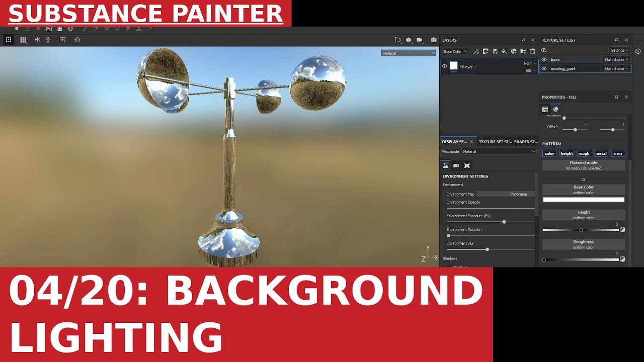Select the moving_part texture set row
This screenshot has height=362, width=644.
point(586,68)
